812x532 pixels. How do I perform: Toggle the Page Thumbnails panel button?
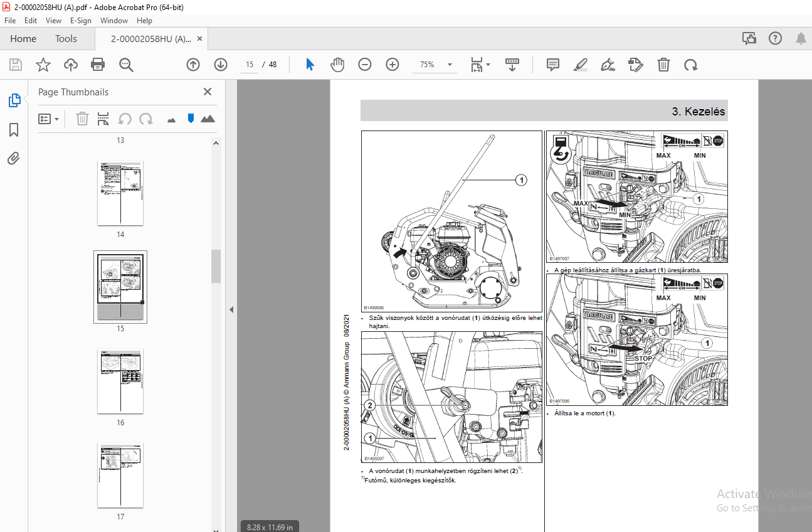point(14,100)
